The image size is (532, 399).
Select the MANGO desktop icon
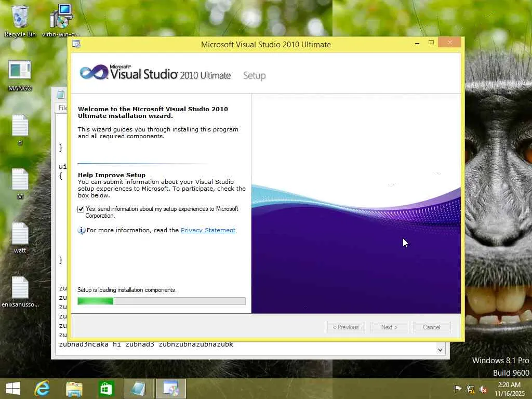tap(20, 76)
